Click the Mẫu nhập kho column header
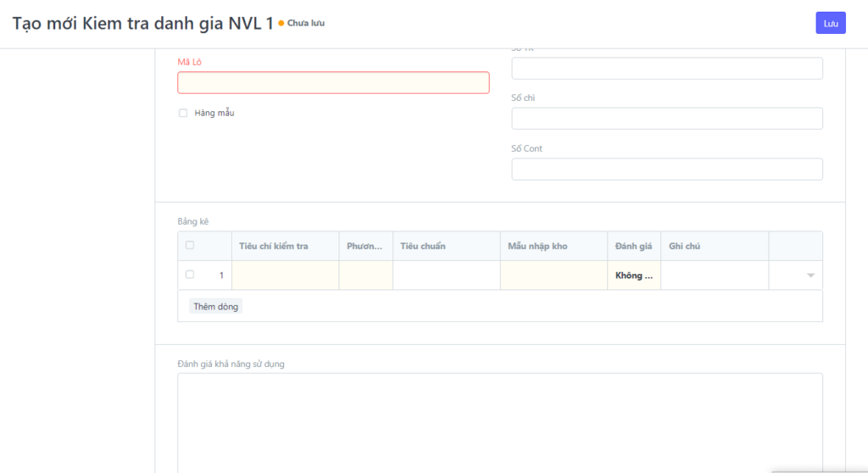 coord(537,246)
